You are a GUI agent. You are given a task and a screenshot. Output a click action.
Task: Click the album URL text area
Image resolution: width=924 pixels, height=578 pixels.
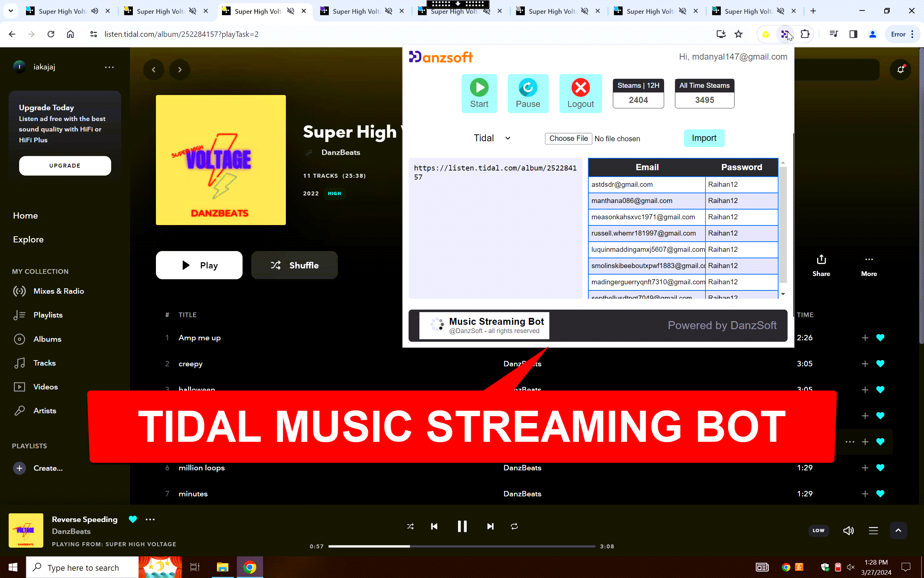click(495, 228)
